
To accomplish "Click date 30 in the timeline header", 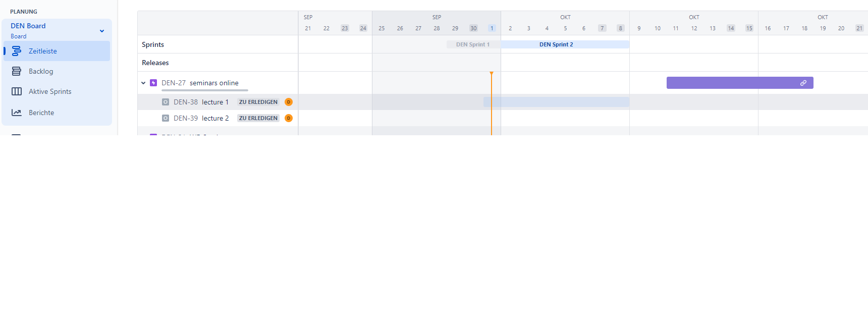I will pos(473,28).
